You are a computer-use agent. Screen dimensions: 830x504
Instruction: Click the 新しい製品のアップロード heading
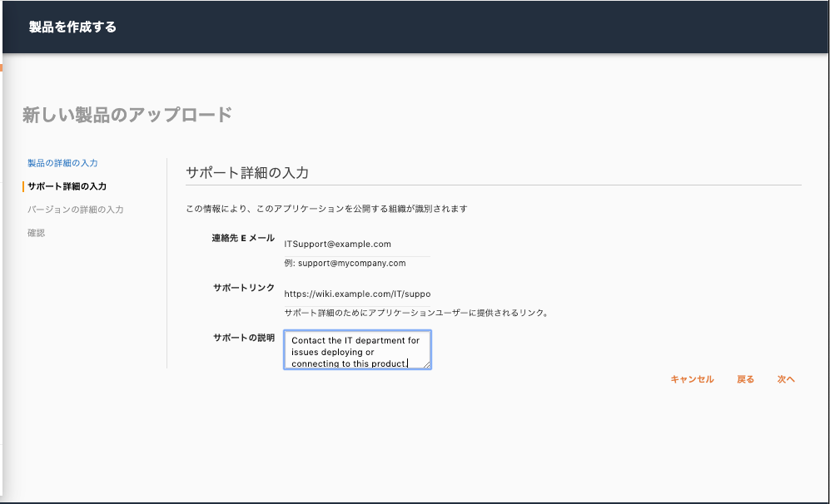[x=127, y=115]
